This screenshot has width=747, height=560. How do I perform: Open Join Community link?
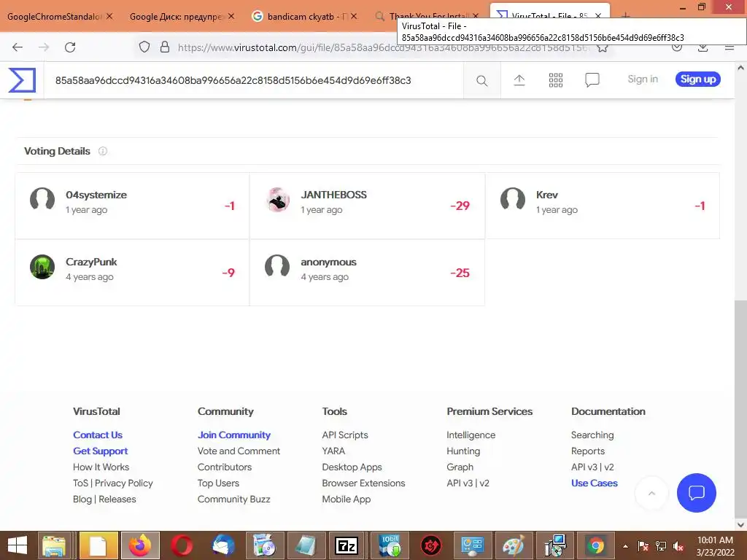(234, 435)
